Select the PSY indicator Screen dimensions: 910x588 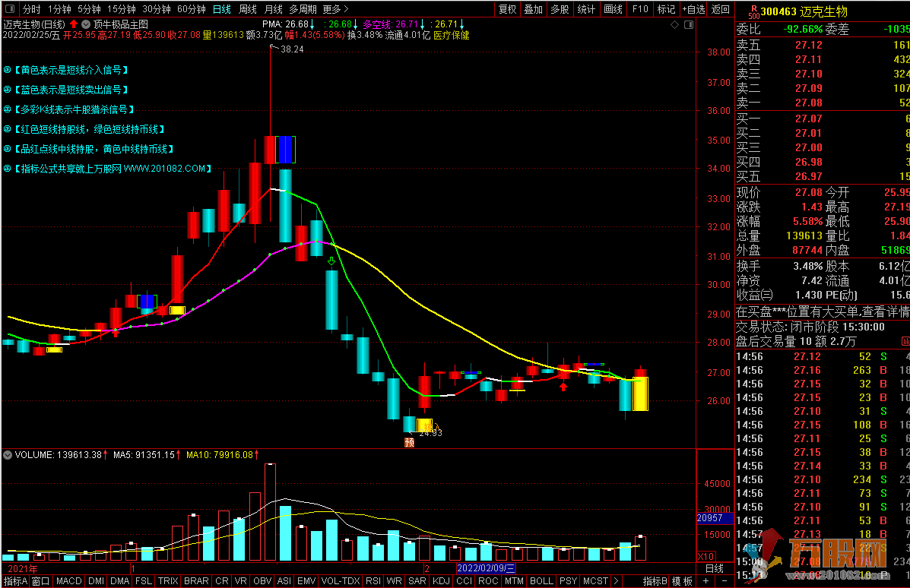pyautogui.click(x=568, y=581)
